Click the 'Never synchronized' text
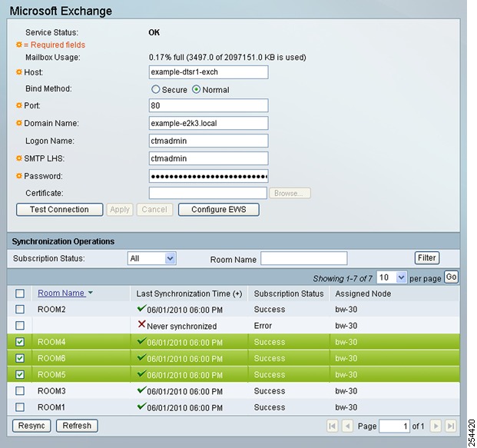Image resolution: width=477 pixels, height=448 pixels. tap(181, 327)
